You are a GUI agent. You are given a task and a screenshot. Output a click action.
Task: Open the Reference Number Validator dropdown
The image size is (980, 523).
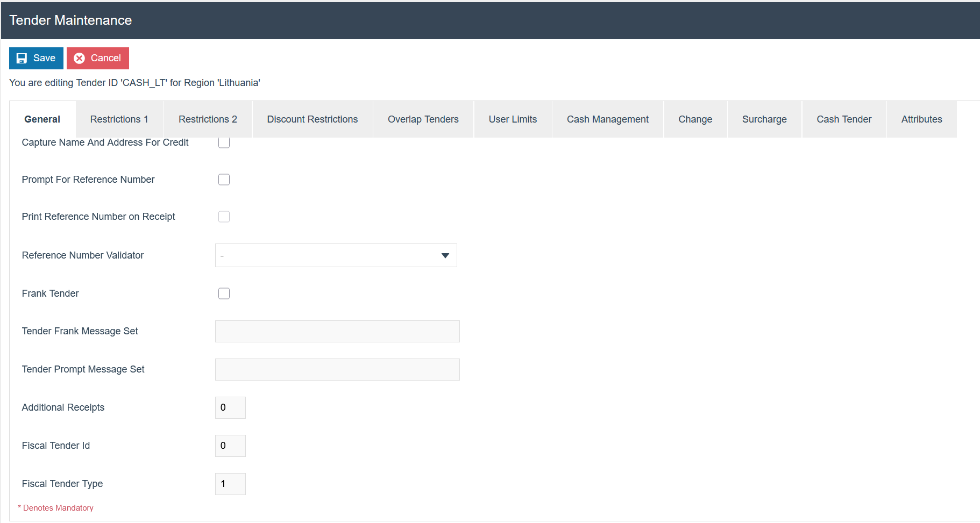coord(336,255)
